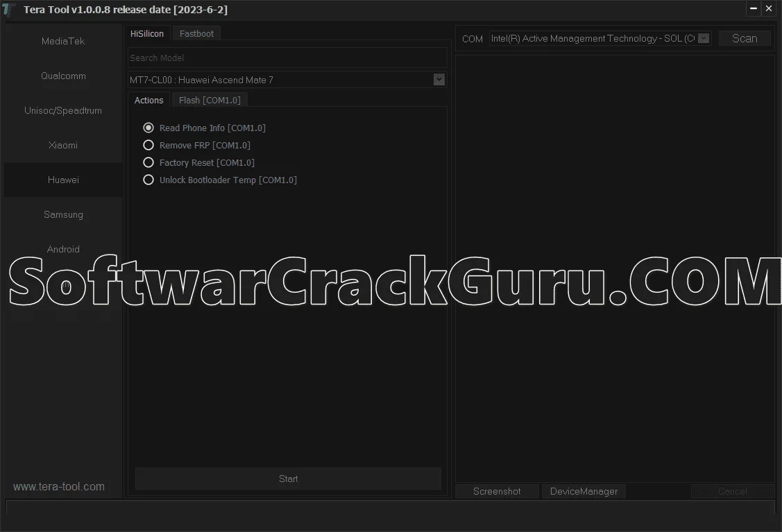This screenshot has height=532, width=782.
Task: Close the Tera Tool window
Action: 769,8
